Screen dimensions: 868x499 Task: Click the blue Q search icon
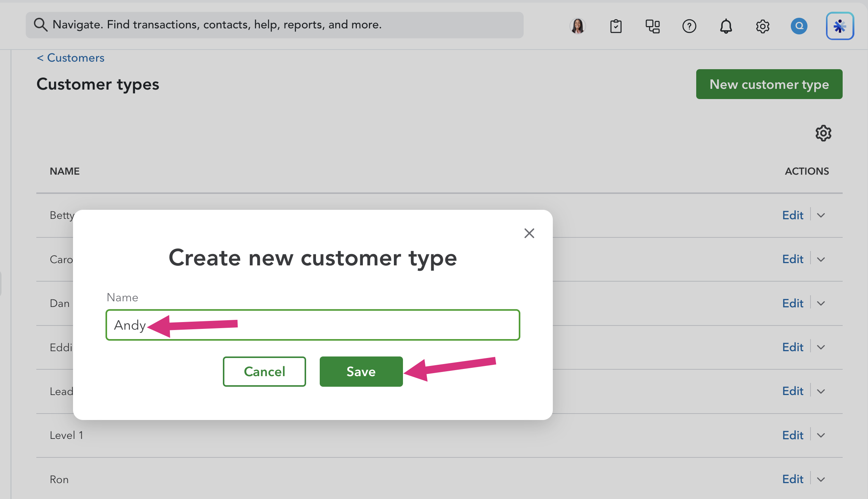799,26
